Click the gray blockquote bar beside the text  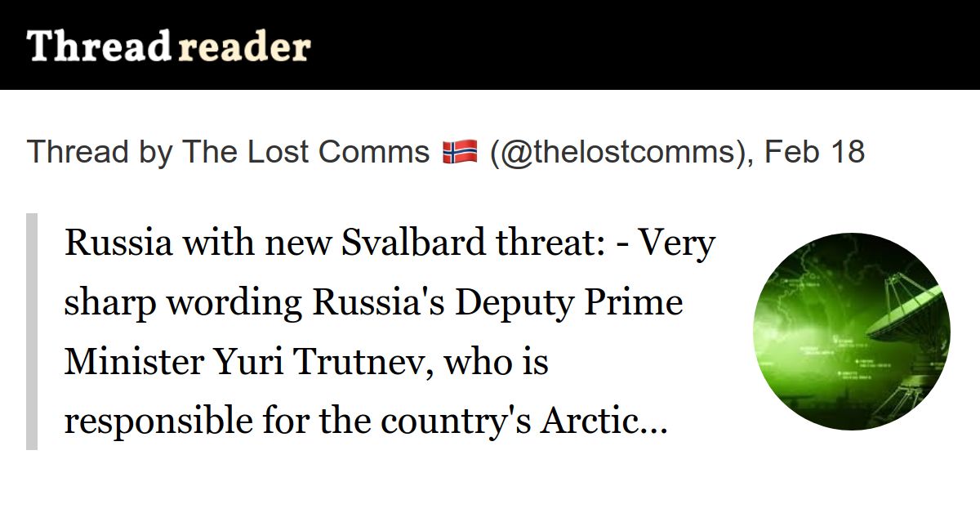click(x=32, y=331)
